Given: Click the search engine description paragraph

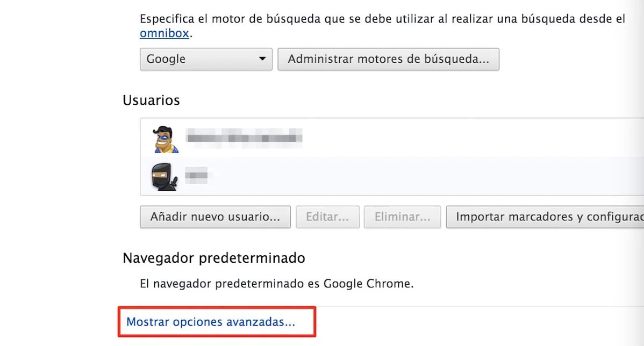Looking at the screenshot, I should (x=382, y=26).
